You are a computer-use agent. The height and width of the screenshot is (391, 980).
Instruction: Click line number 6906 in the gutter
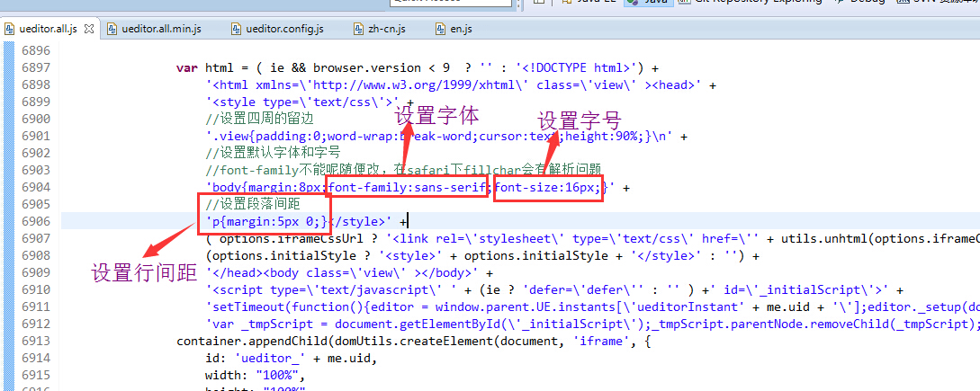36,221
